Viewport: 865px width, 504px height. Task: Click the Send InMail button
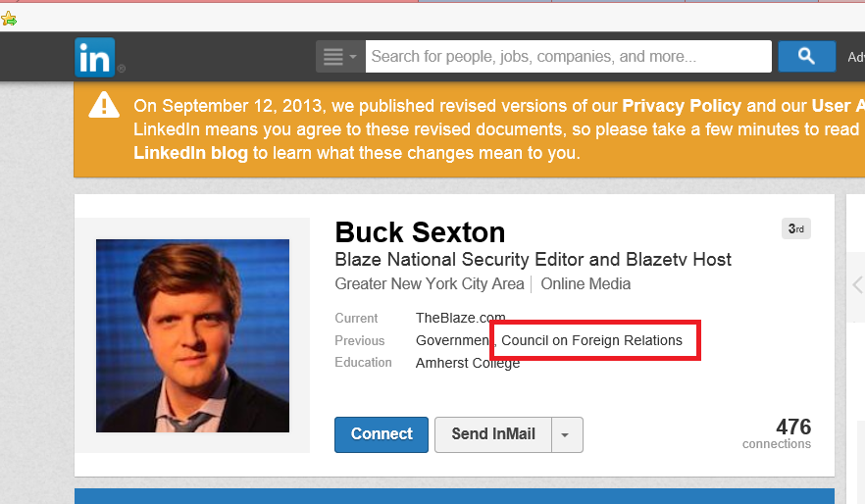pos(492,434)
